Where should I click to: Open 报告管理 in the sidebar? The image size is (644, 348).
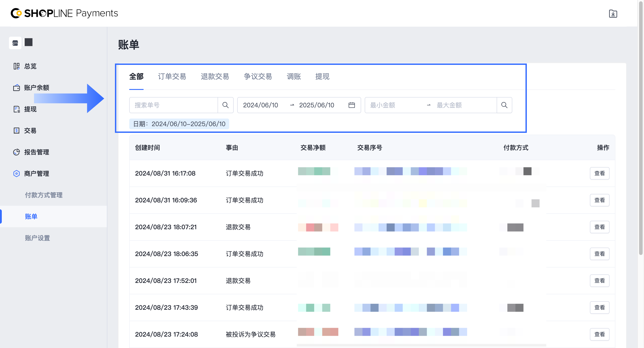[36, 152]
